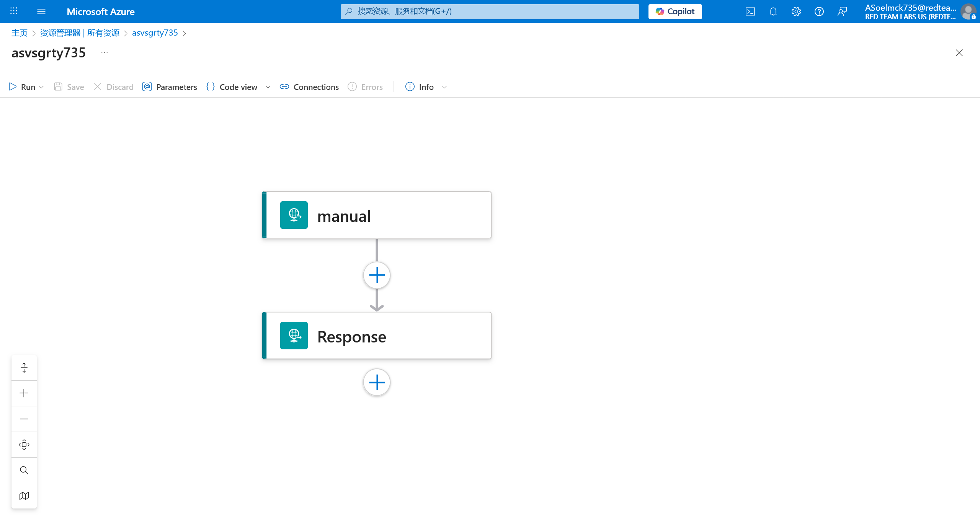Zoom in with the plus canvas icon
The height and width of the screenshot is (520, 980).
(x=24, y=393)
